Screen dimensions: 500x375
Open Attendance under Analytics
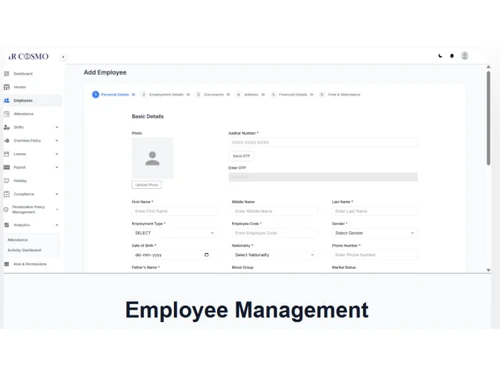[x=18, y=240]
